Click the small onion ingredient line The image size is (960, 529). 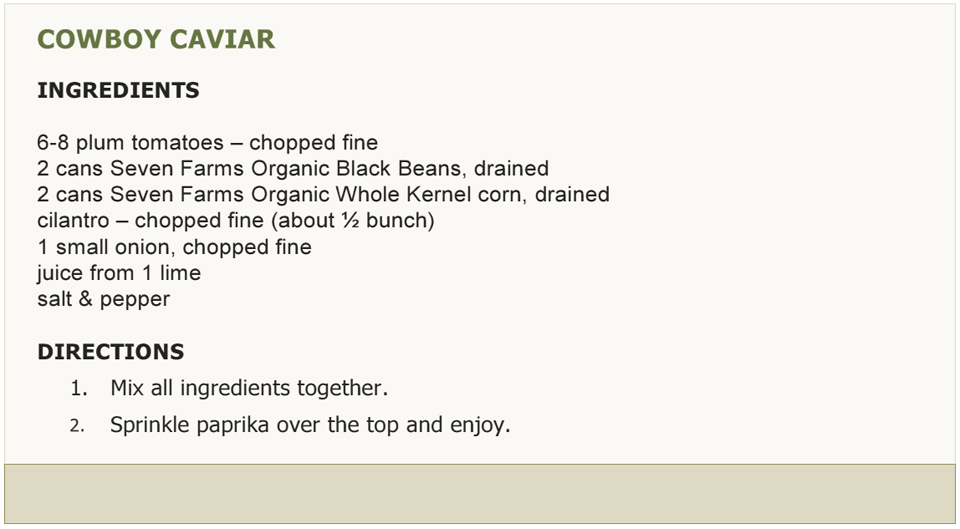[174, 247]
